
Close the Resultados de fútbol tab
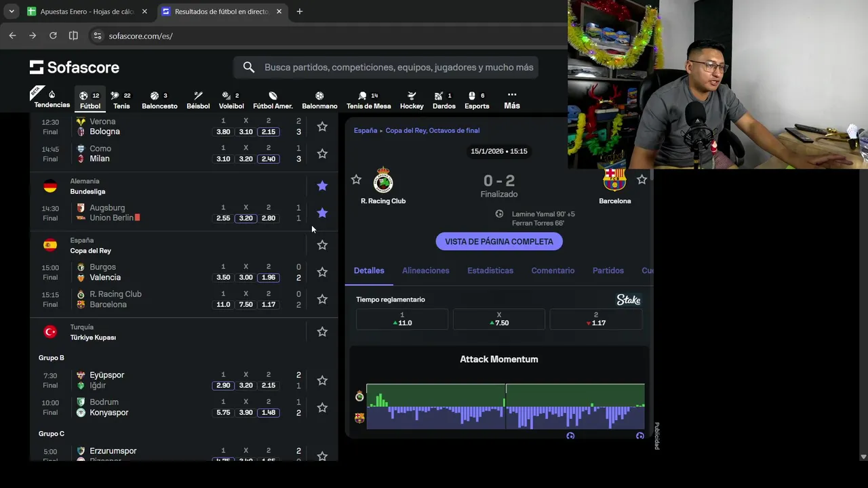click(279, 12)
